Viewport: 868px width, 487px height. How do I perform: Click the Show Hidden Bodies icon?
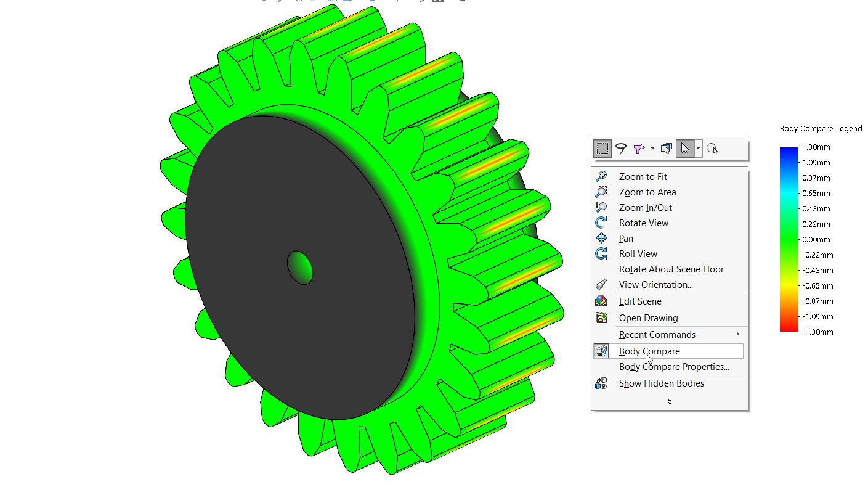(601, 383)
